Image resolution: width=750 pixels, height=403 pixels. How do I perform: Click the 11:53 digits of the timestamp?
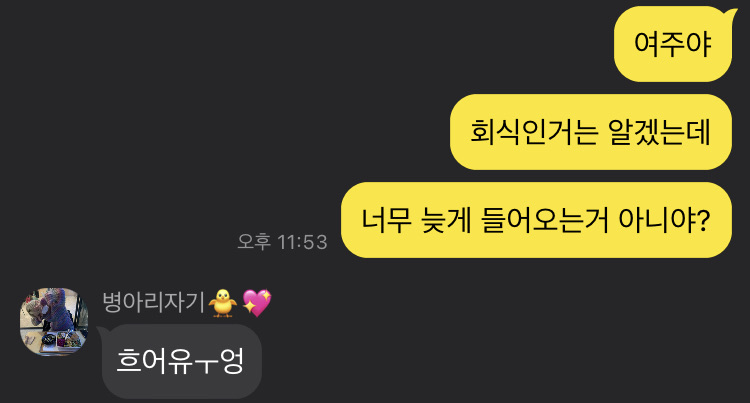click(302, 242)
